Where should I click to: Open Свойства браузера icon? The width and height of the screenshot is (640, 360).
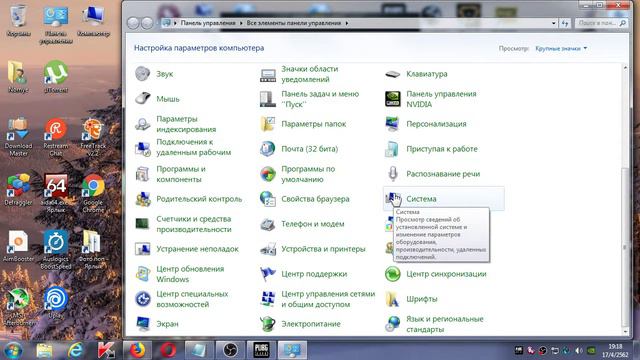pyautogui.click(x=268, y=199)
